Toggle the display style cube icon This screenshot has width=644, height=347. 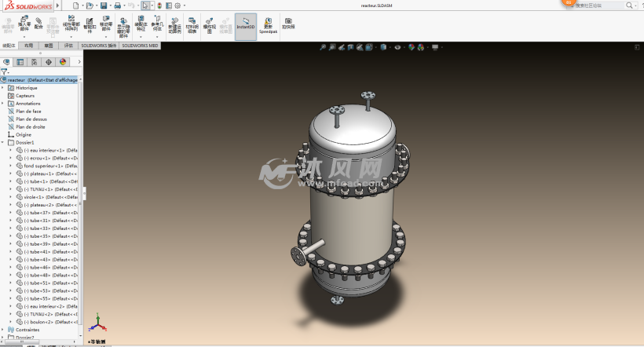tap(383, 47)
